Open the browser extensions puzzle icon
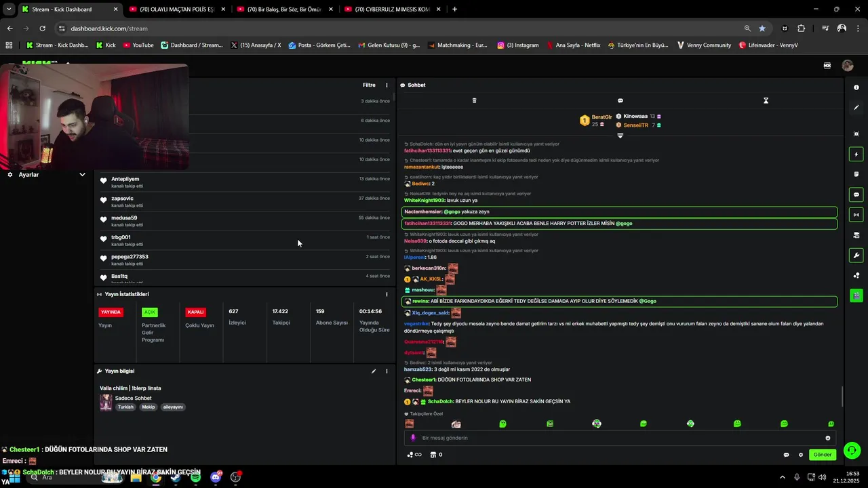 [x=802, y=28]
